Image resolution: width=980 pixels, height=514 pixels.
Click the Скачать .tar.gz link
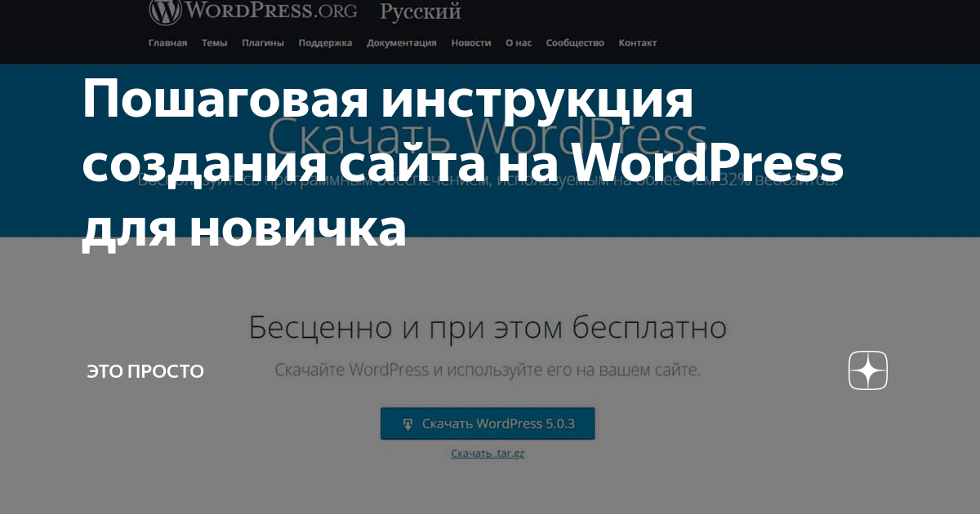pos(488,453)
